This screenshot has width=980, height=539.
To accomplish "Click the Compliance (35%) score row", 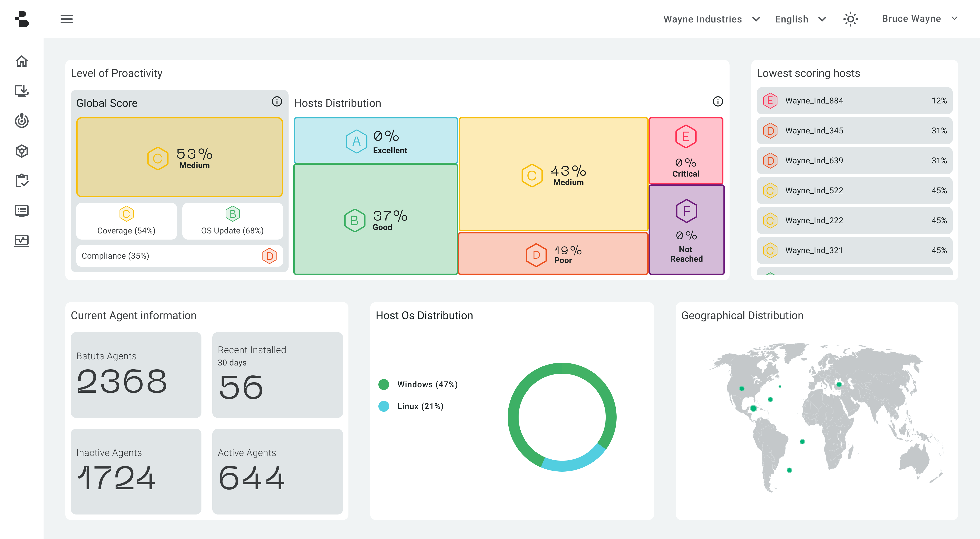I will tap(179, 256).
